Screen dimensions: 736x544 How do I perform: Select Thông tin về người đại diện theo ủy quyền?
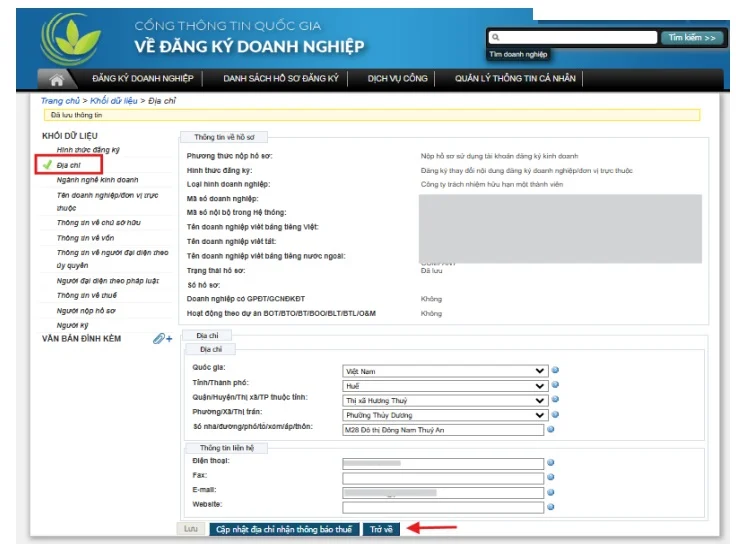[112, 259]
